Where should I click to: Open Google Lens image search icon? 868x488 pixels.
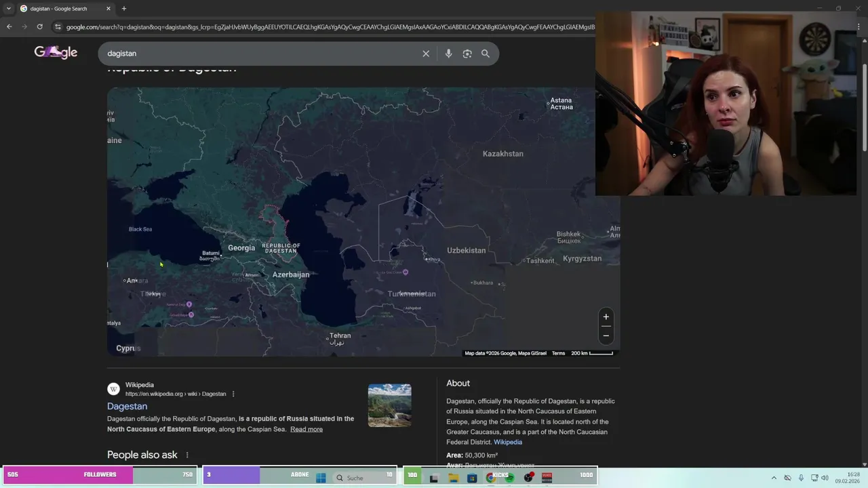point(467,54)
